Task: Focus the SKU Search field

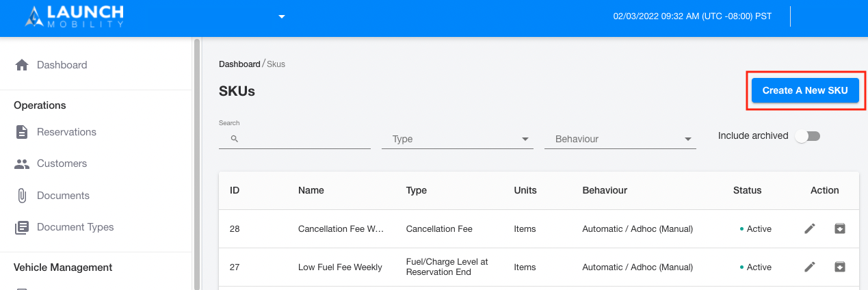Action: click(x=295, y=139)
